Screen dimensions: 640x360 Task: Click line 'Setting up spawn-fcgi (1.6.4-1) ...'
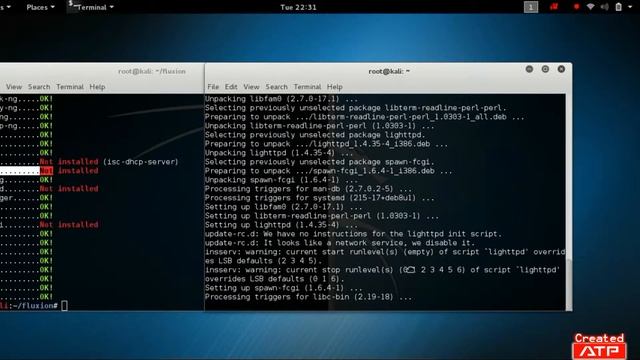pos(283,288)
